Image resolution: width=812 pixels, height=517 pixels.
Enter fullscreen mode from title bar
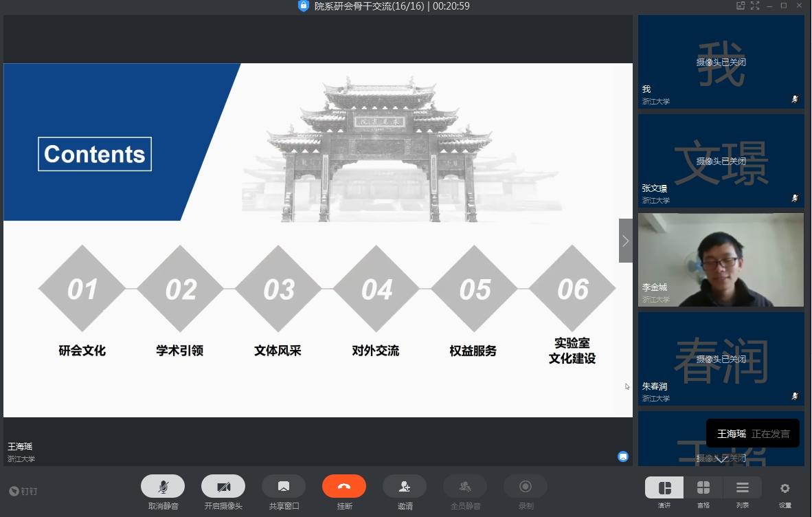point(755,6)
